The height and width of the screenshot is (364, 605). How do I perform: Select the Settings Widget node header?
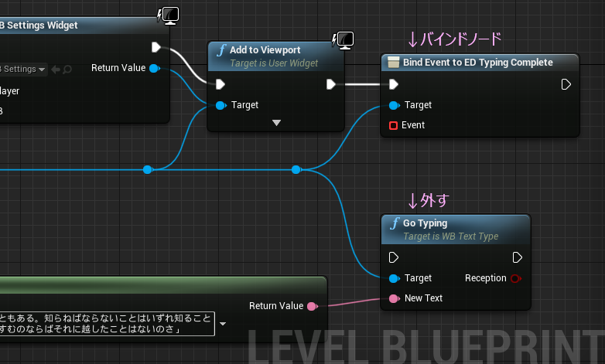(x=83, y=26)
